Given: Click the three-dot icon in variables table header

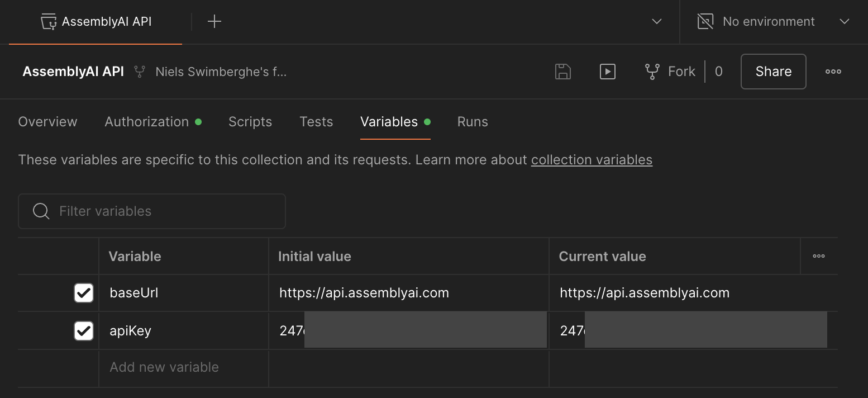Looking at the screenshot, I should pos(819,256).
